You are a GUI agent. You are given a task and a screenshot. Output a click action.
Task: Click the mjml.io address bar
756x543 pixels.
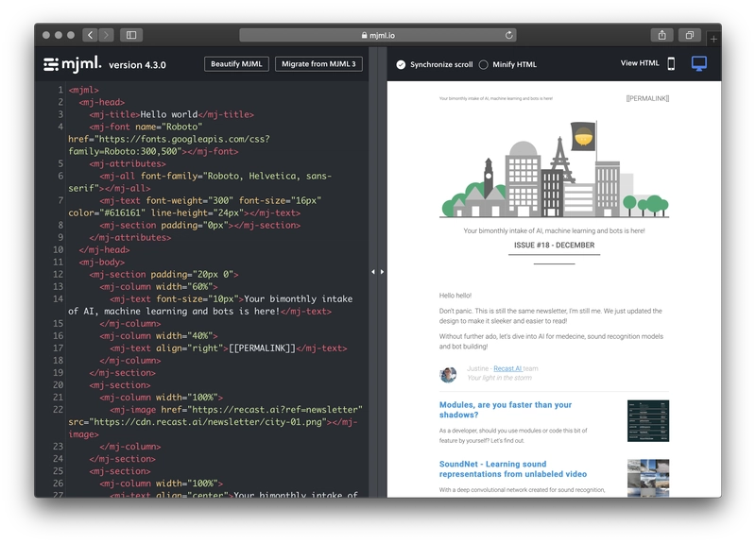click(377, 35)
